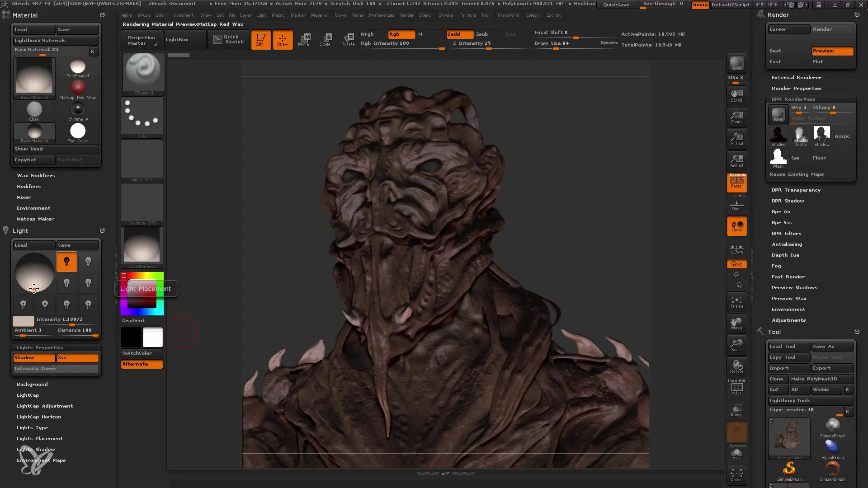Expand BPR Transparency render settings
868x488 pixels.
tap(797, 189)
